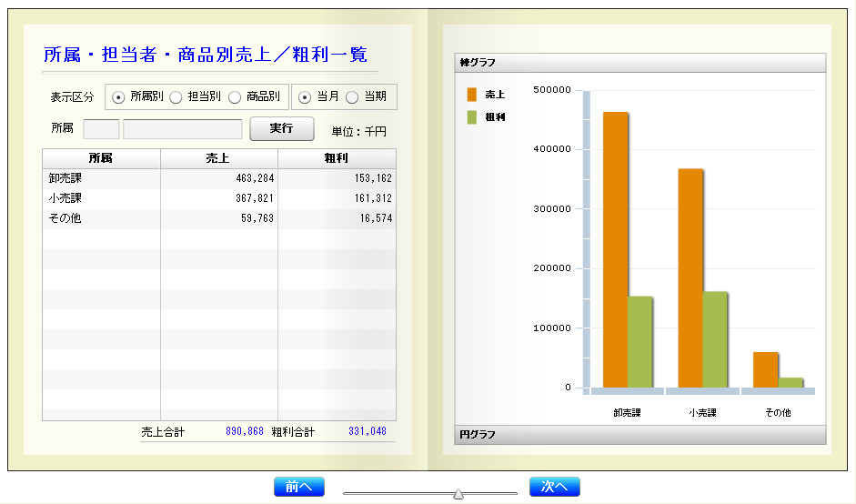
Task: Click the orange 小売課 sales bar
Action: [690, 278]
